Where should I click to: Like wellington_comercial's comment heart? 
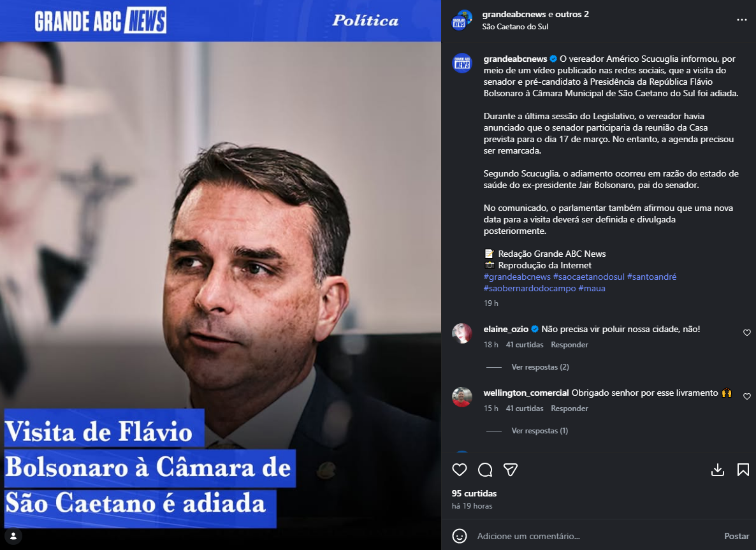747,396
